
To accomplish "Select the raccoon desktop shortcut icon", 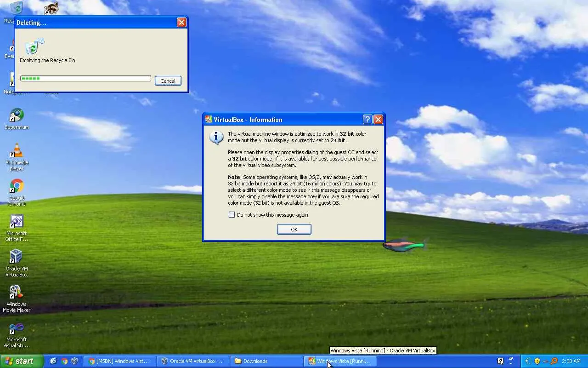I will pos(51,8).
